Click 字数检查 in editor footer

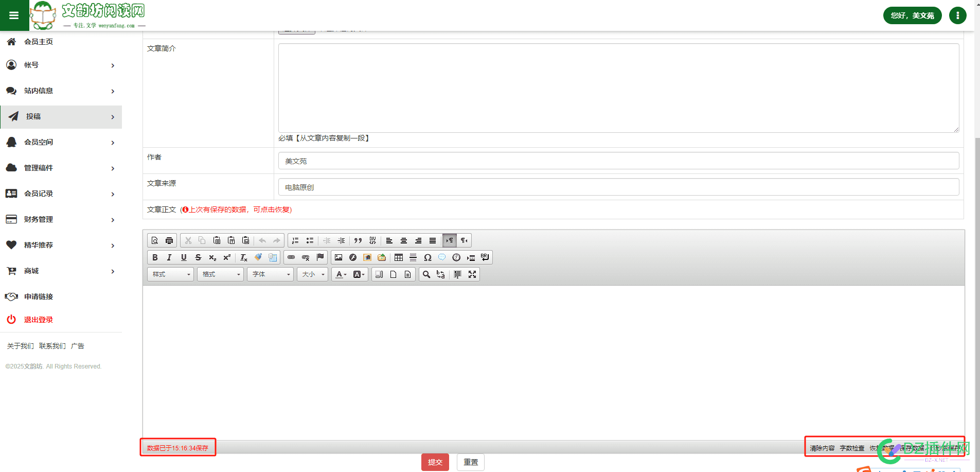click(852, 448)
